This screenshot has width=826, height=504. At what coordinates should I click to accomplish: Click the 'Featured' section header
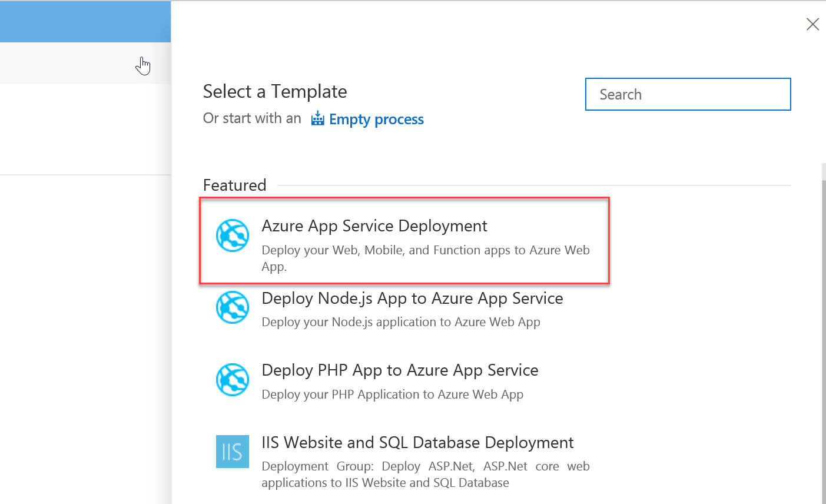(234, 185)
